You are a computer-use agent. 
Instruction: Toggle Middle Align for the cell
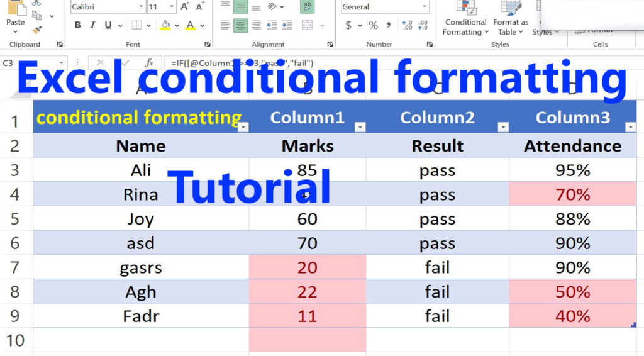(x=241, y=6)
